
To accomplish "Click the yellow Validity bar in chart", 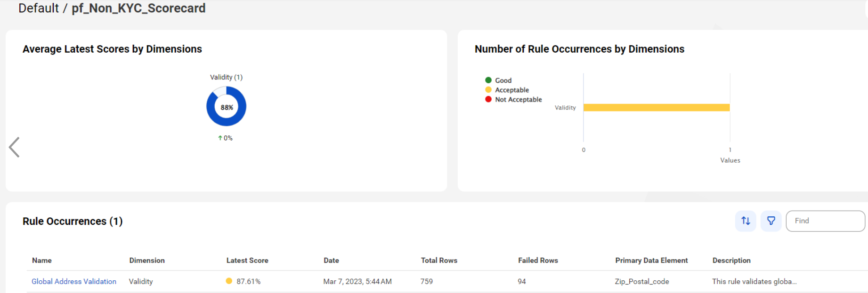I will click(x=657, y=108).
